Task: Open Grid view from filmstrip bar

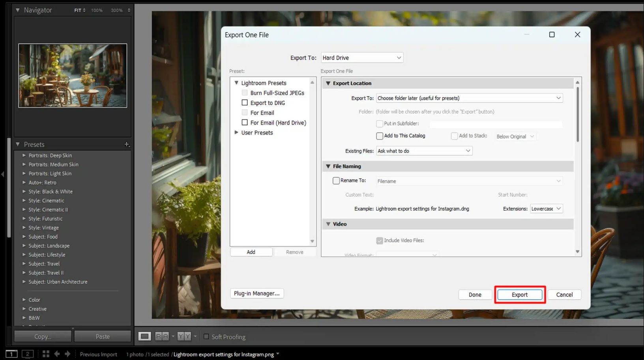Action: [46, 354]
